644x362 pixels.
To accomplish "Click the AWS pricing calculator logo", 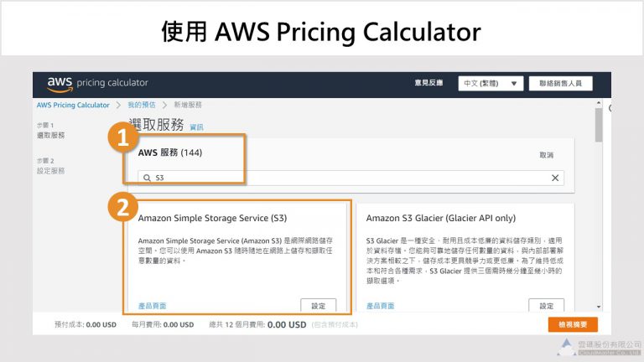I will [x=97, y=83].
